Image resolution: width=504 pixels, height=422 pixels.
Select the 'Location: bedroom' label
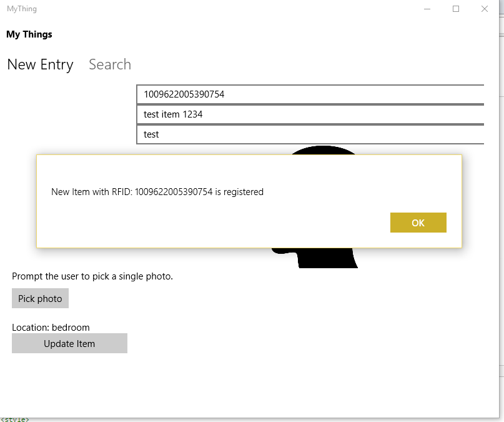click(x=51, y=328)
